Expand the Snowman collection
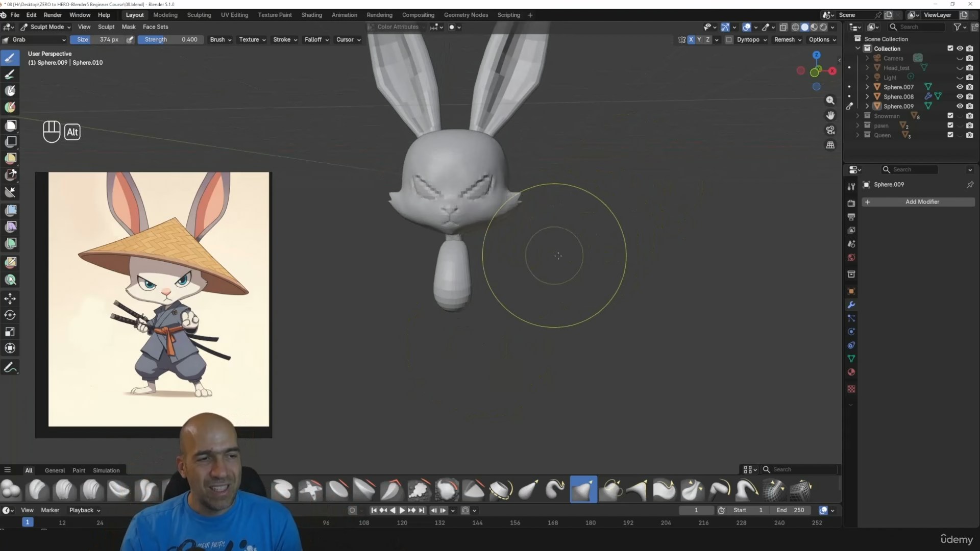 pyautogui.click(x=857, y=116)
